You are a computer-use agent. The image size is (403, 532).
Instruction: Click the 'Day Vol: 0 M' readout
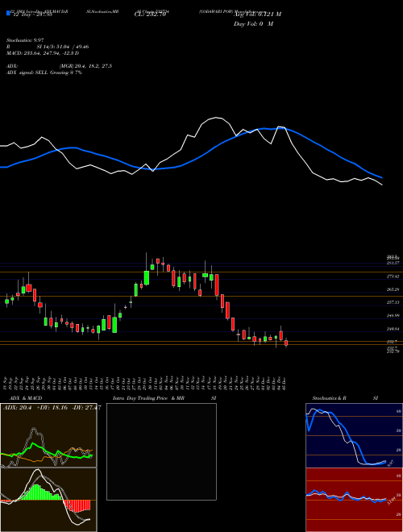(253, 24)
